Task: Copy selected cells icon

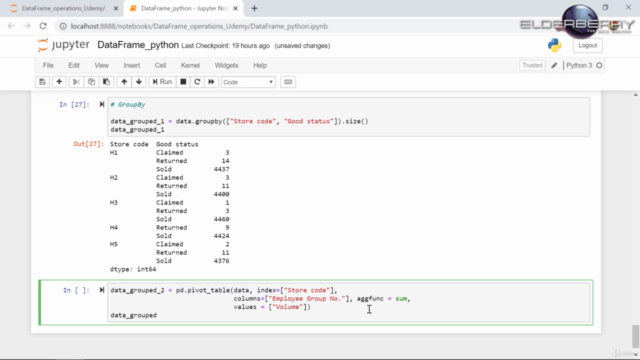Action: pos(91,82)
